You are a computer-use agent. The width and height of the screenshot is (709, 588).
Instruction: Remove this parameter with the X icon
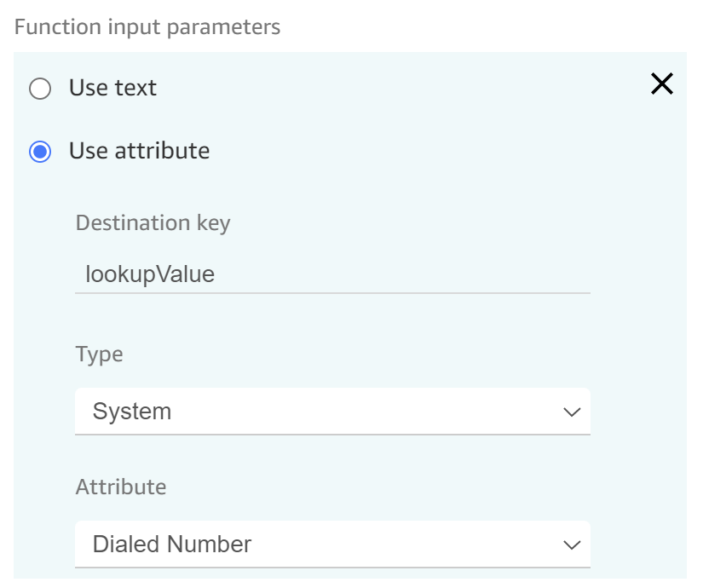(x=662, y=84)
